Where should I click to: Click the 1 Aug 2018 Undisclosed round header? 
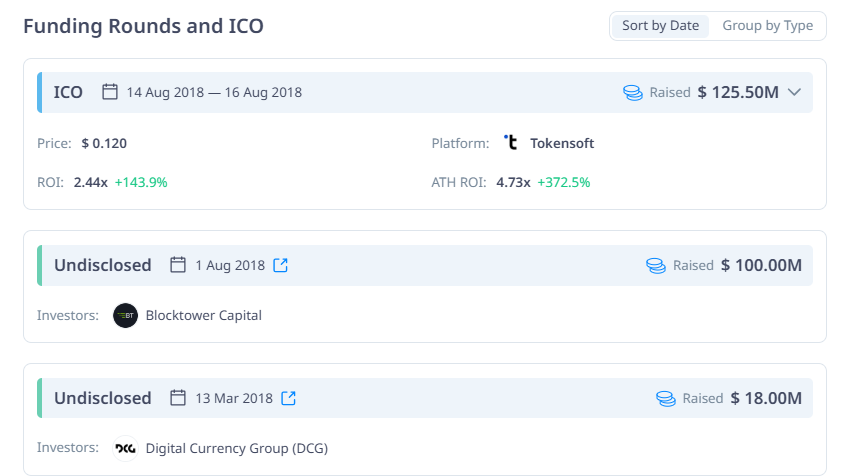pos(425,266)
